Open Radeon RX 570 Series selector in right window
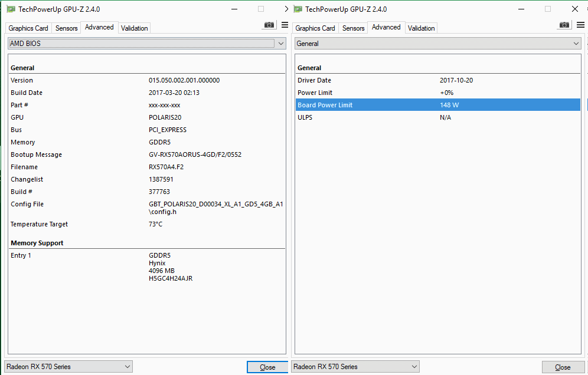The image size is (588, 375). tap(355, 366)
